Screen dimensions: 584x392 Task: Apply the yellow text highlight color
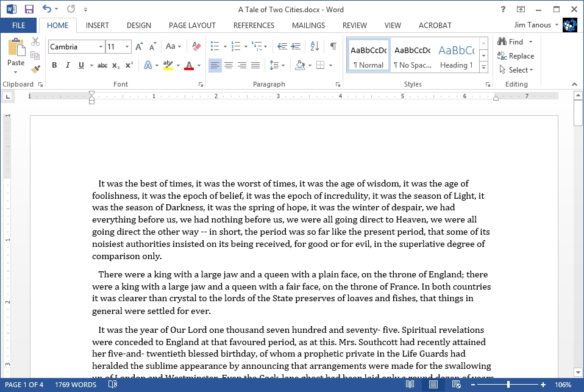coord(168,66)
